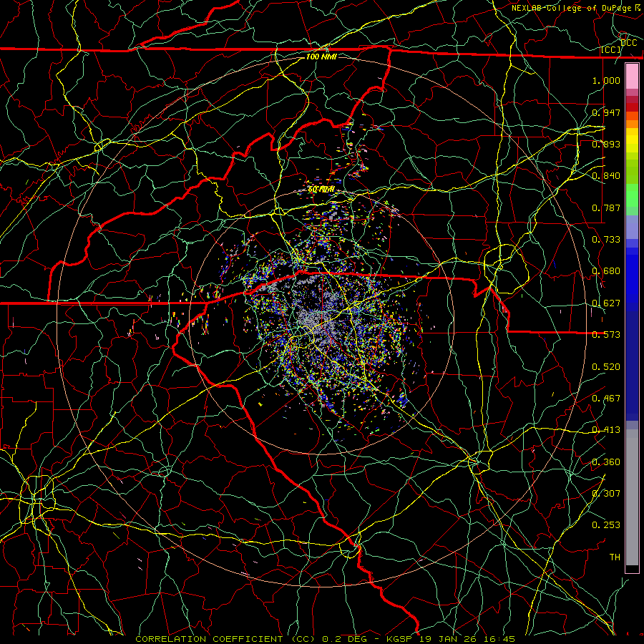Click the TH label on the legend
This screenshot has width=644, height=644.
[615, 557]
